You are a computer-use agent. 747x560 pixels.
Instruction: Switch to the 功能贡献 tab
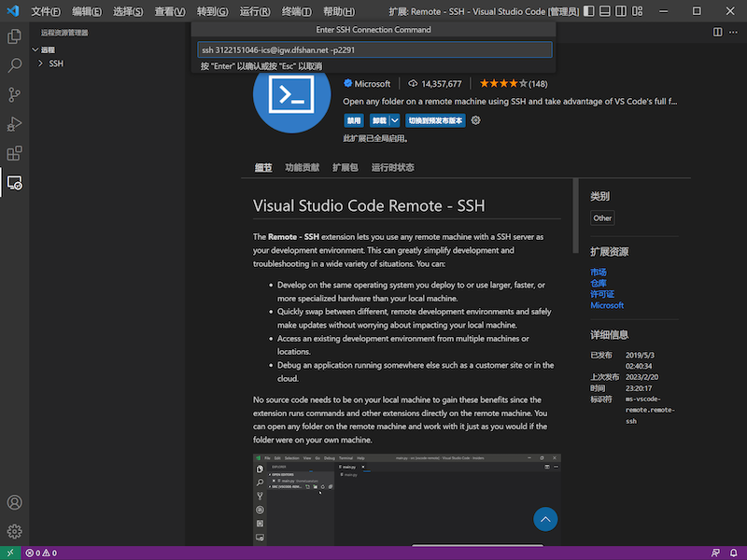302,167
